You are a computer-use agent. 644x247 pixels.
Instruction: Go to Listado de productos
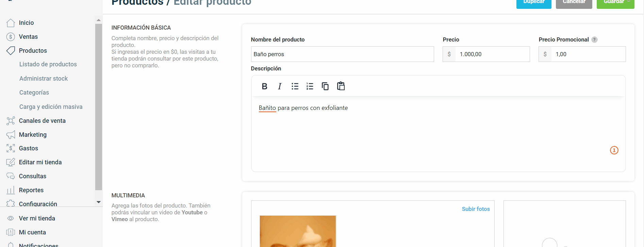pos(48,64)
